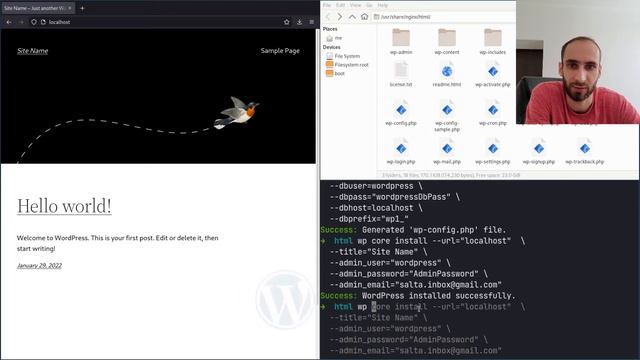Open the wp-includes folder
Screen dimensions: 640x360
tap(493, 42)
